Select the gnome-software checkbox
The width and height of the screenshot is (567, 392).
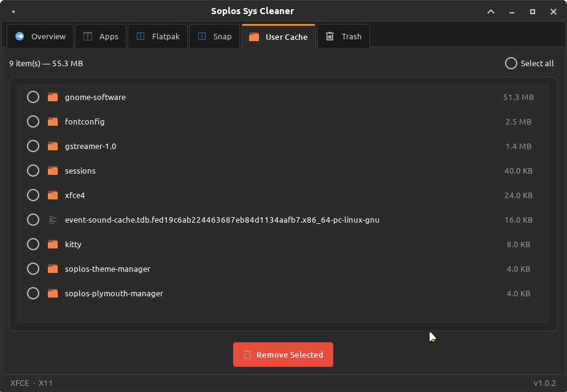33,97
